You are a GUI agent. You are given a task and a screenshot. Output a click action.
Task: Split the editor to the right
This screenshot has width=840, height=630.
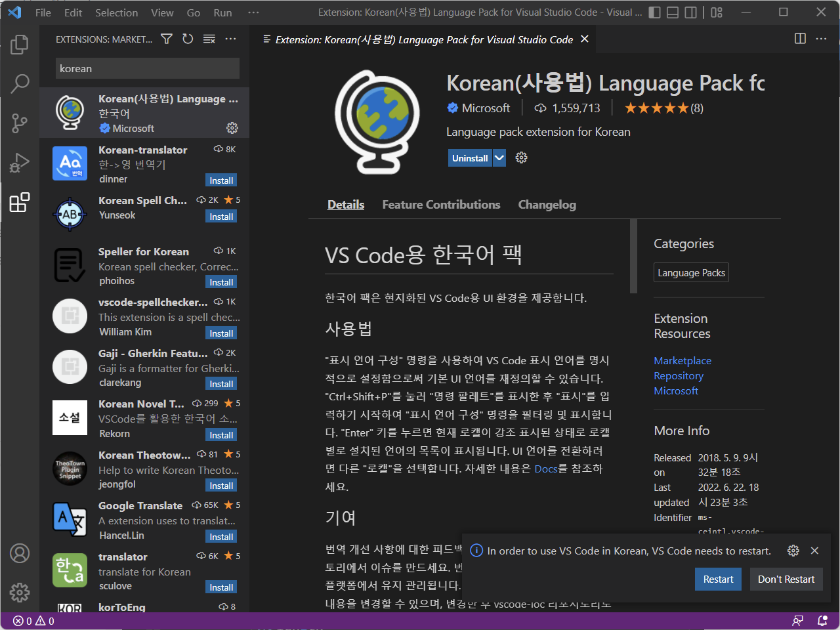[800, 39]
